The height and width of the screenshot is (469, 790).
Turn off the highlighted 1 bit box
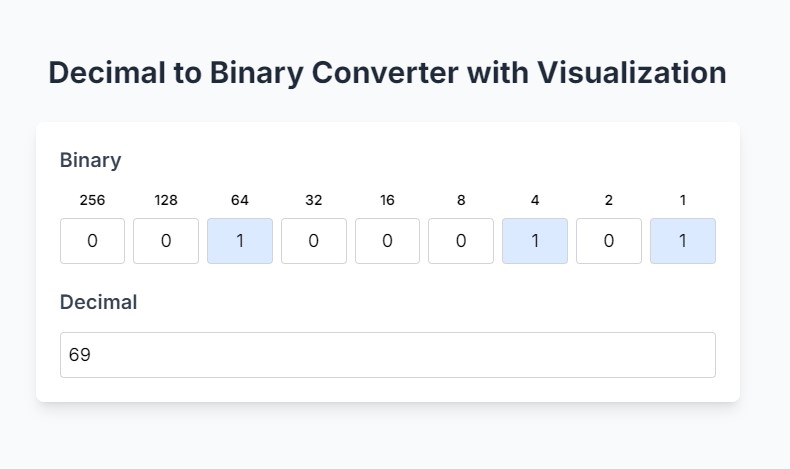(x=683, y=241)
